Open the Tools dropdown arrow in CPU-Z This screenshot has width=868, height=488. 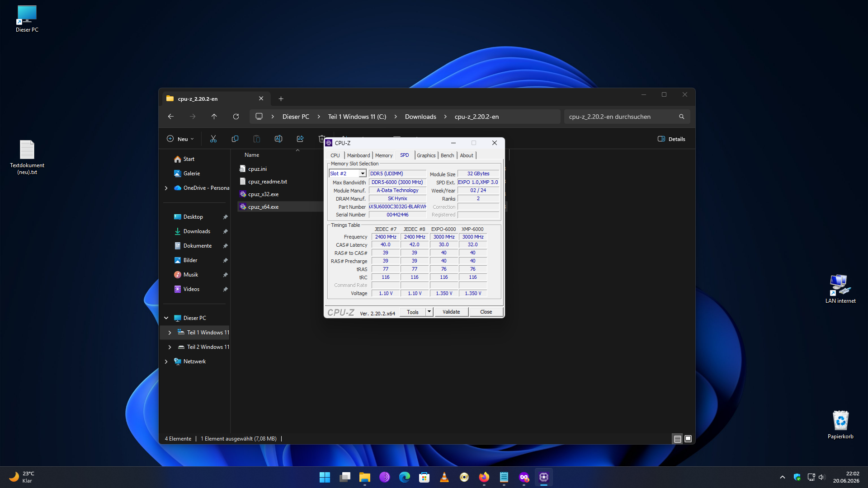pyautogui.click(x=429, y=312)
